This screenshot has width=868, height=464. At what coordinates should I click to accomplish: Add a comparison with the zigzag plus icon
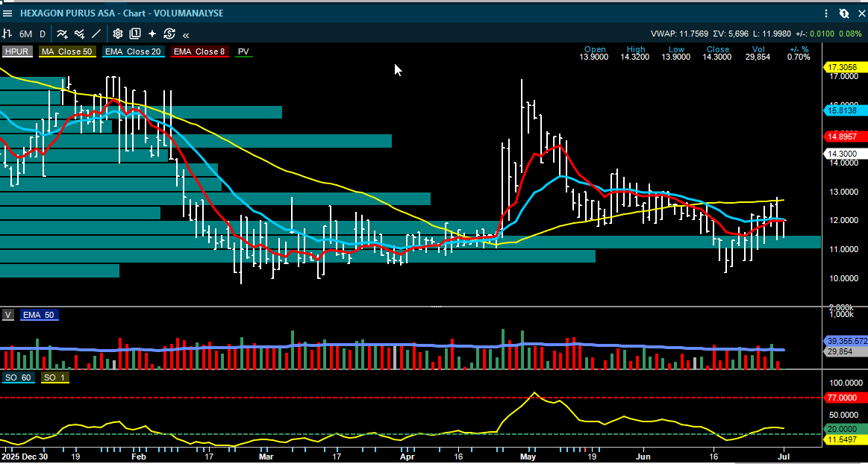[79, 34]
